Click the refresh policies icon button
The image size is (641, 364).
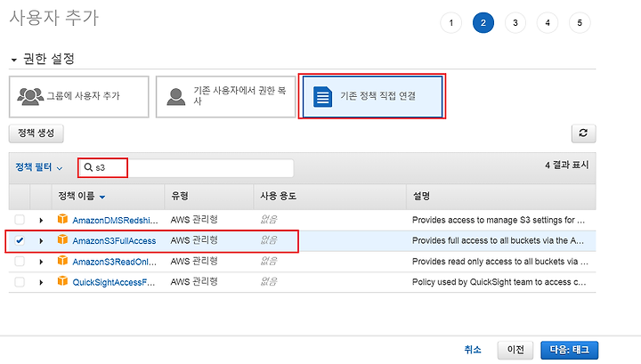[583, 133]
